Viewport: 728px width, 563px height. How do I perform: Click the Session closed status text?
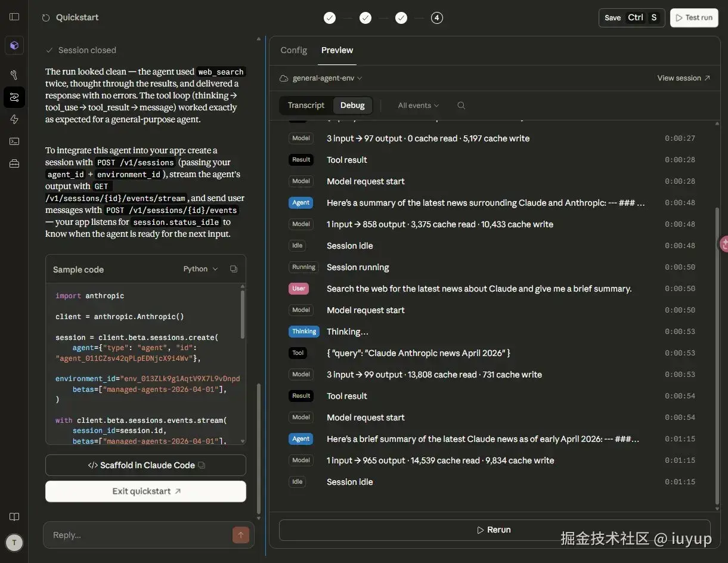pyautogui.click(x=87, y=50)
